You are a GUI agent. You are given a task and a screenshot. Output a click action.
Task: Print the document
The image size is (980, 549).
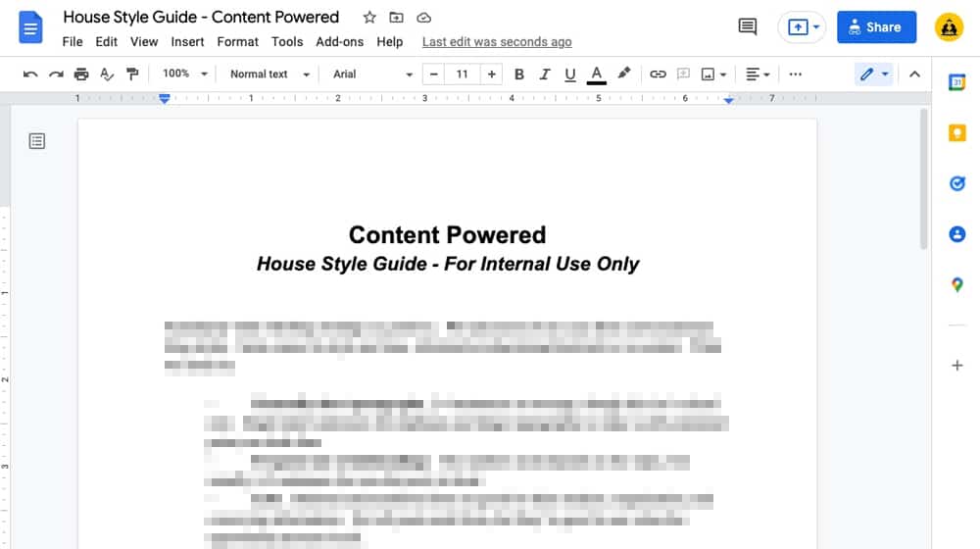pyautogui.click(x=81, y=75)
